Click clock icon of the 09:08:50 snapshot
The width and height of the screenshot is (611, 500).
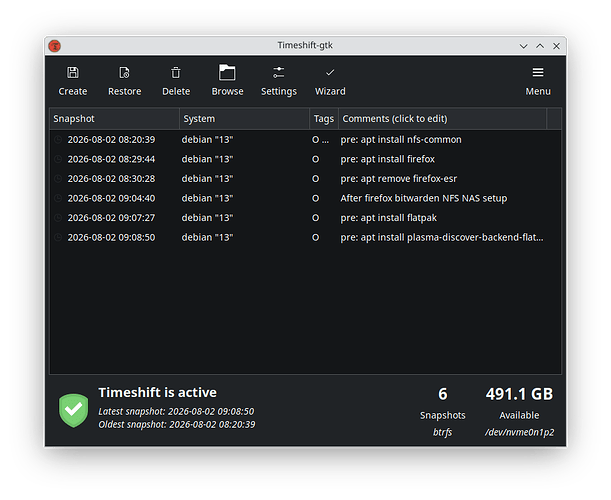(58, 237)
